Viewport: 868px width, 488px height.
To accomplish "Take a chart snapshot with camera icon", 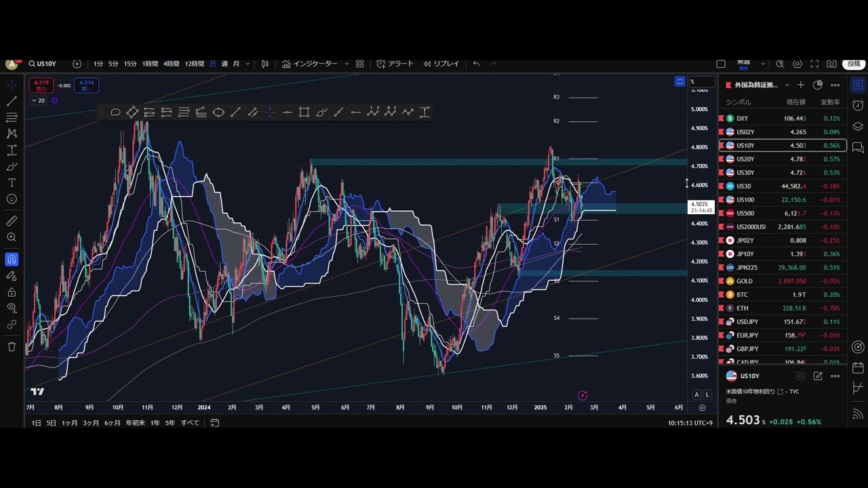I will [831, 64].
